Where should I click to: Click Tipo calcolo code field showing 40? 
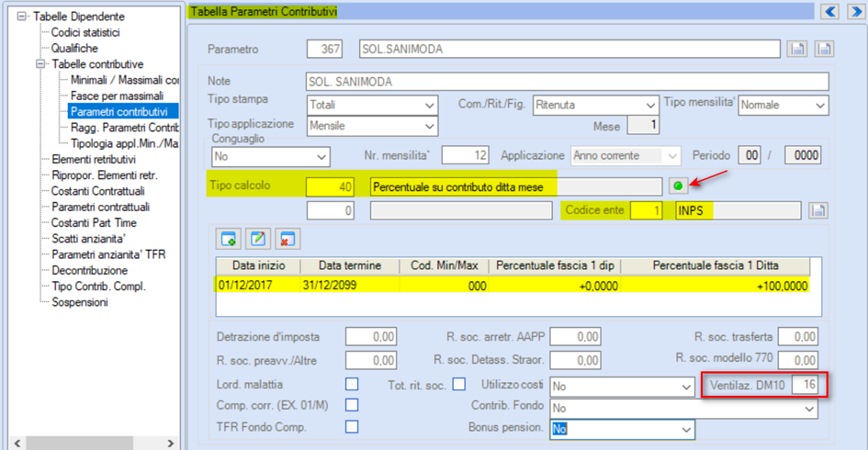(330, 187)
